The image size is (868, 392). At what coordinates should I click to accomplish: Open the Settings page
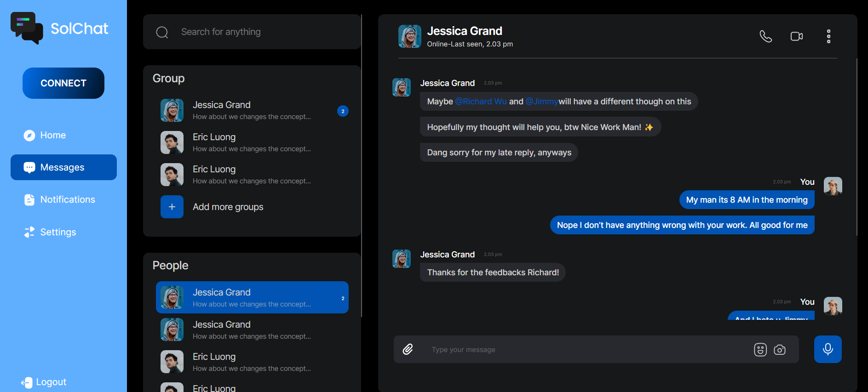(58, 232)
